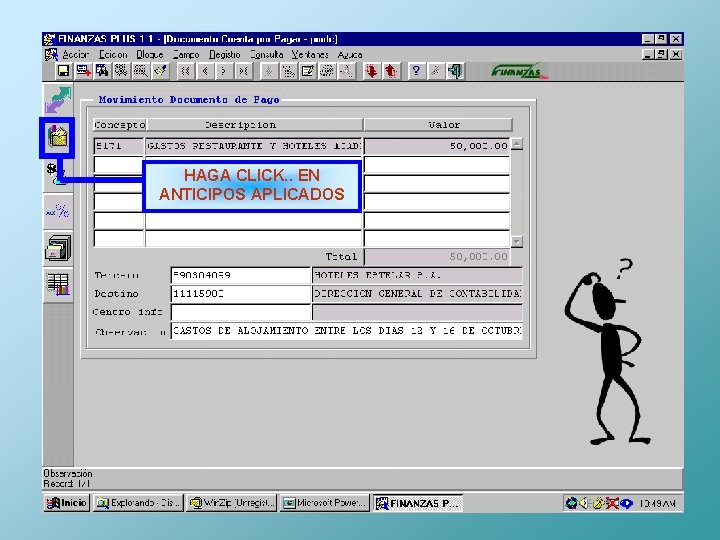Image resolution: width=720 pixels, height=540 pixels.
Task: Click the Concepto column header
Action: (119, 125)
